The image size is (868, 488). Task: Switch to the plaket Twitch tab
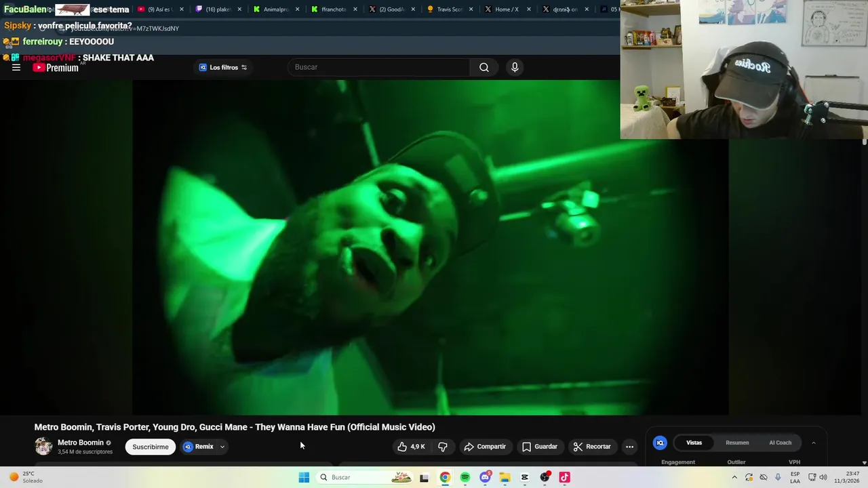pos(218,9)
